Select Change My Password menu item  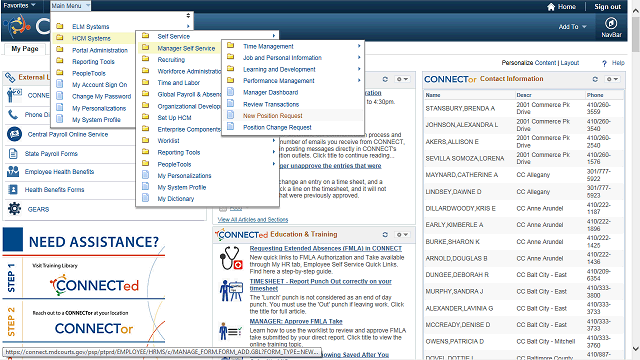pyautogui.click(x=101, y=96)
